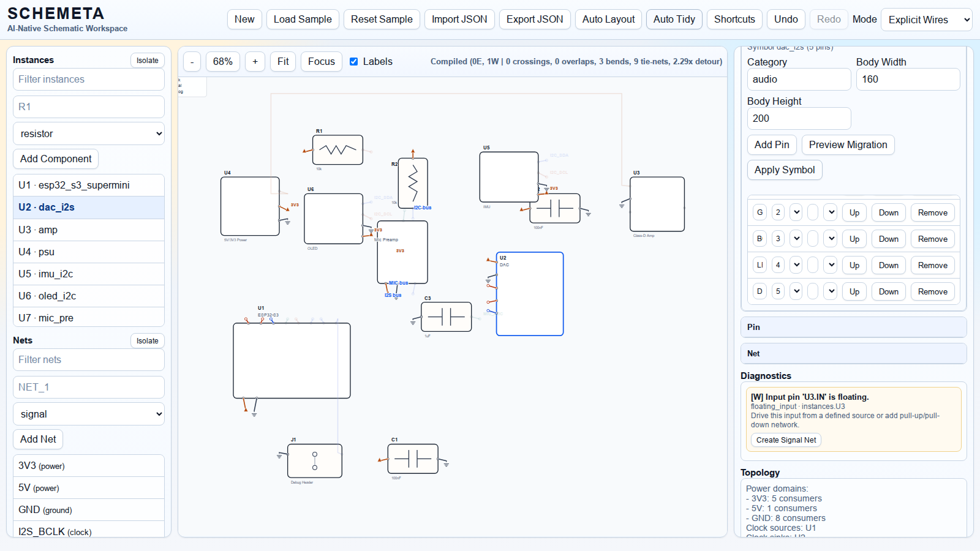Image resolution: width=980 pixels, height=551 pixels.
Task: Open the resistor component type dropdown
Action: (89, 133)
